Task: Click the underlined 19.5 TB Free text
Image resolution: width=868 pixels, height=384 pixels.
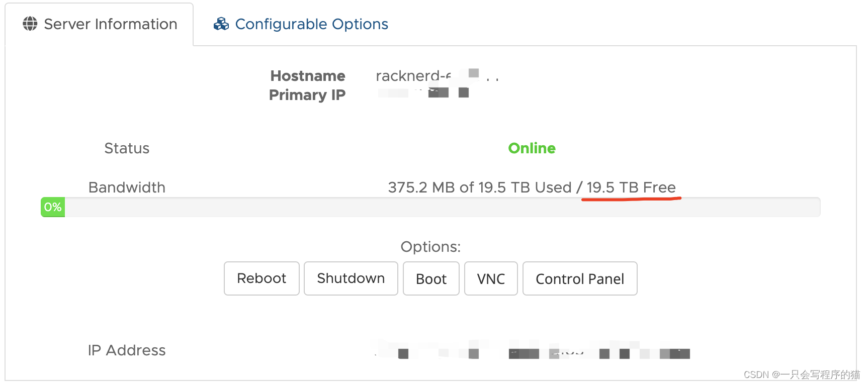Action: [631, 187]
